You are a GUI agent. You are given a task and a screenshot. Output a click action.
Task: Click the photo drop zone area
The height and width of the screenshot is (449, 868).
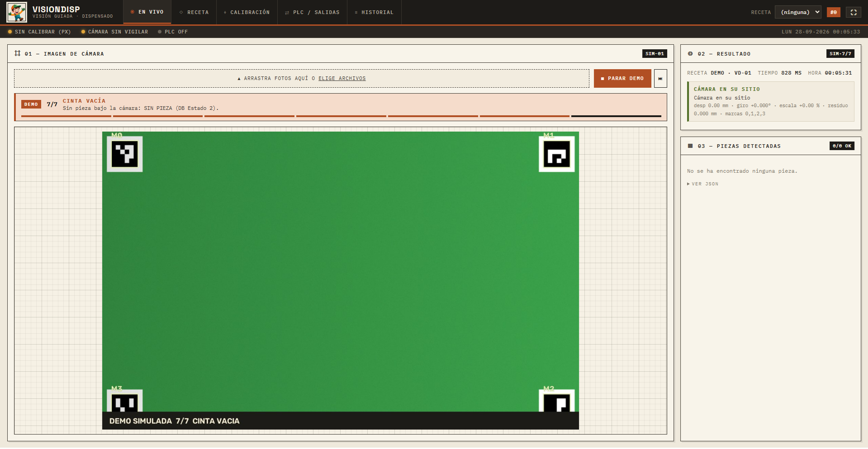(302, 79)
